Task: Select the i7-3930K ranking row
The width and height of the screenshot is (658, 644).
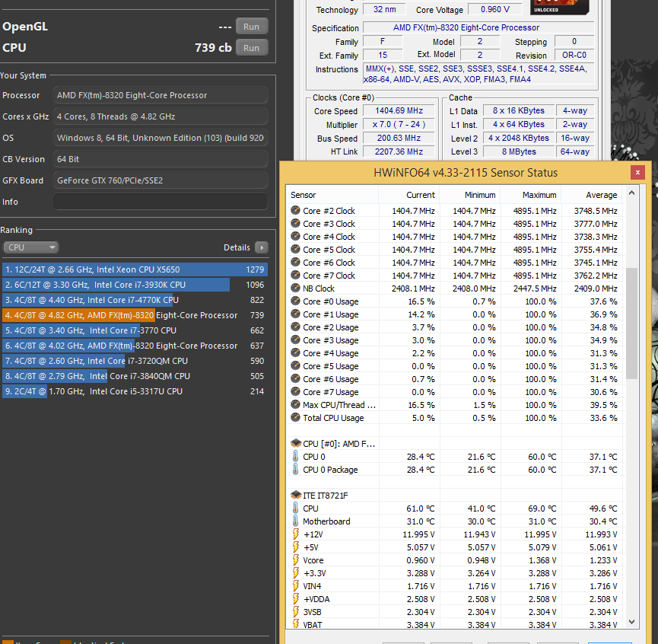Action: (135, 285)
